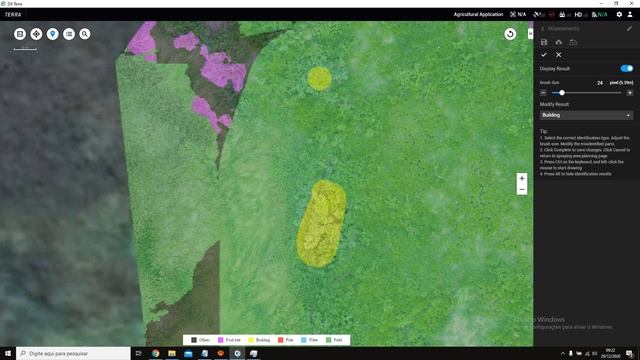Open settings gear in top bar
The height and width of the screenshot is (360, 640).
[619, 14]
